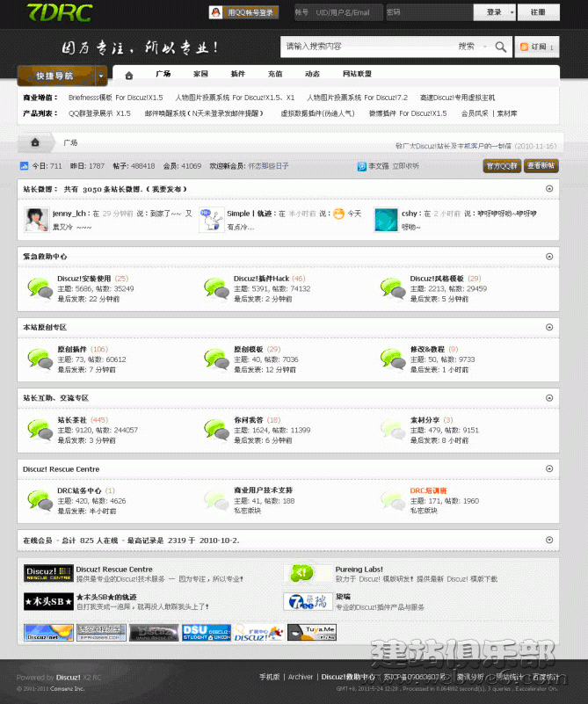Screen dimensions: 588x704
Task: Collapse the 站长微博 section
Action: point(549,189)
